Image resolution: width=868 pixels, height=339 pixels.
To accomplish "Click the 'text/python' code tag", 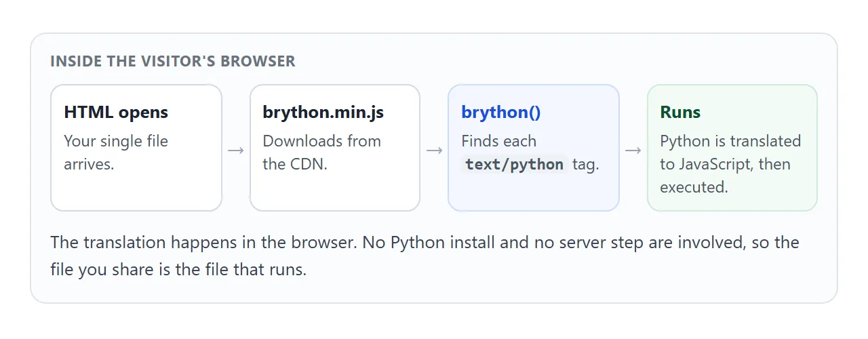I will tap(514, 164).
